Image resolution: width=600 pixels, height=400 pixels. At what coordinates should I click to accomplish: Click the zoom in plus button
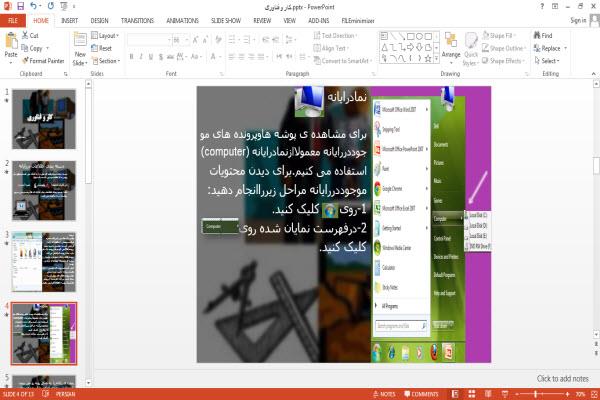(x=567, y=394)
